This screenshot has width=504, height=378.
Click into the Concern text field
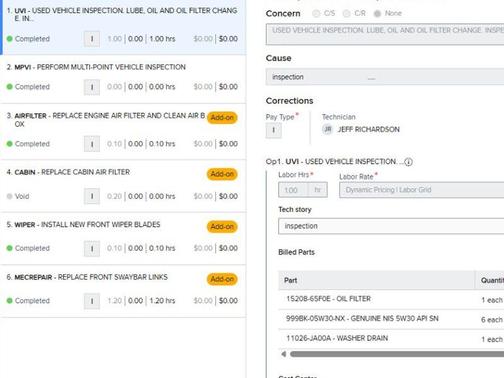[385, 34]
